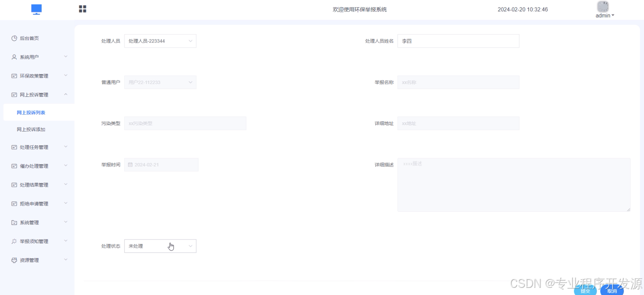Screen dimensions: 644x295
Task: Click the 处理人员姓名 input with 李四
Action: (x=458, y=41)
